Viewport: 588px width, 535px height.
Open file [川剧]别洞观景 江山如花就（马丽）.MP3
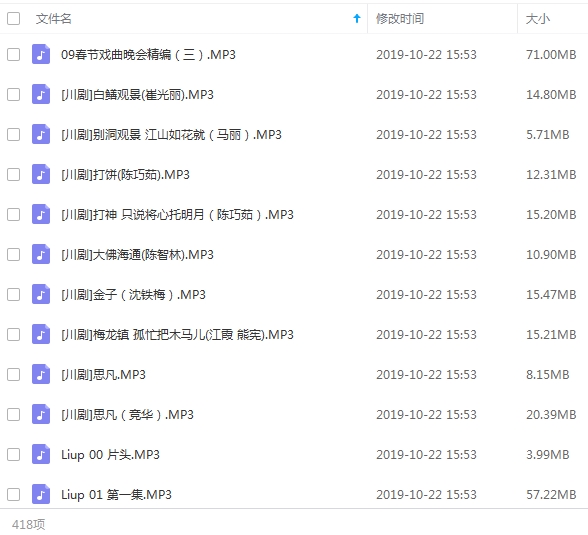tap(171, 135)
